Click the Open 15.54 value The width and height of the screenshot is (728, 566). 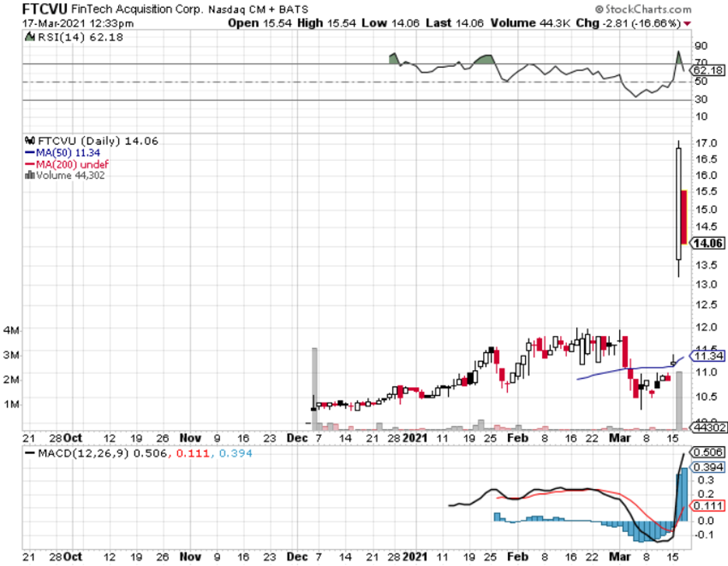click(260, 23)
